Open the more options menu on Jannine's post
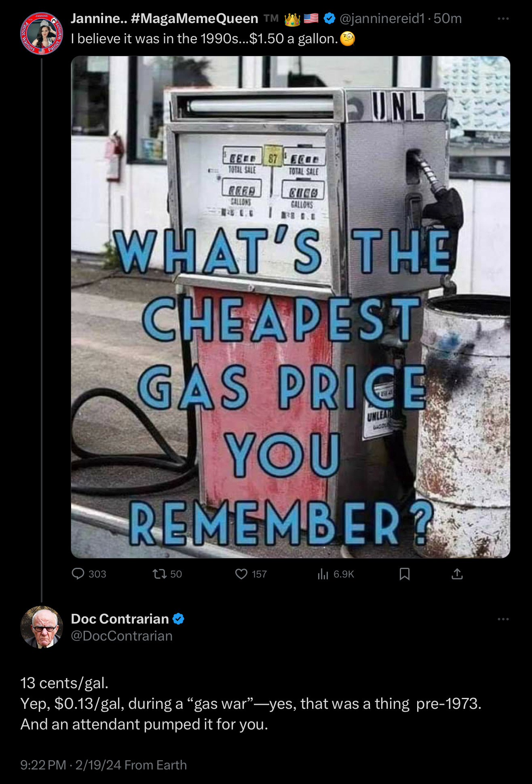 [x=503, y=19]
